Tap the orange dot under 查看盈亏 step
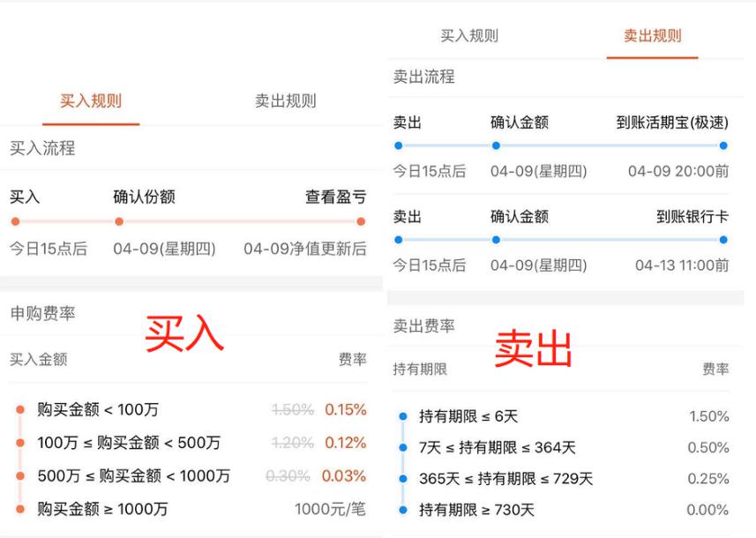Viewport: 756px width, 538px height. (361, 221)
